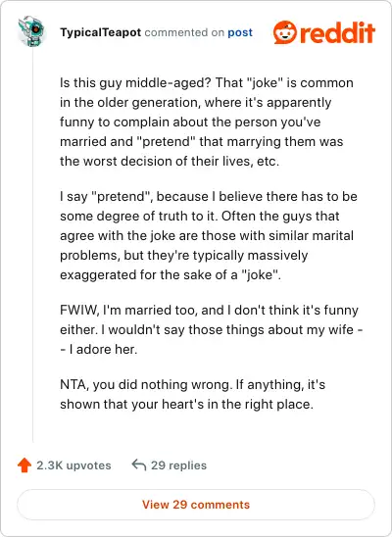Viewport: 392px width, 537px height.
Task: Click line "shown that your heart's in the right place"
Action: [x=186, y=404]
